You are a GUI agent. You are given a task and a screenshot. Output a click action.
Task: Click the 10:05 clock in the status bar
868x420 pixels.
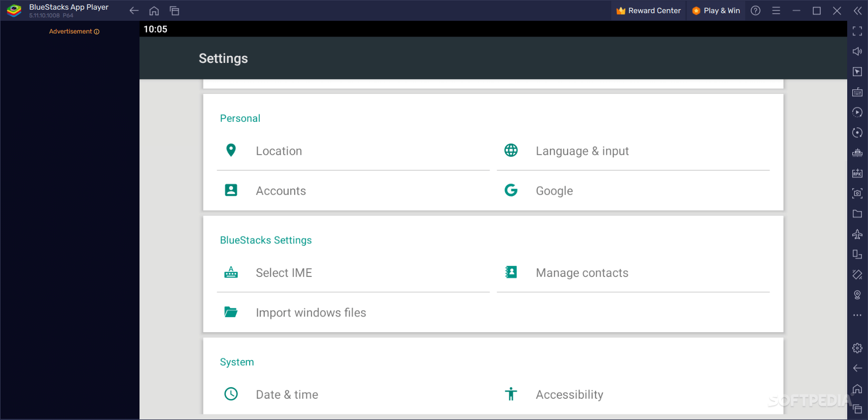pos(155,29)
